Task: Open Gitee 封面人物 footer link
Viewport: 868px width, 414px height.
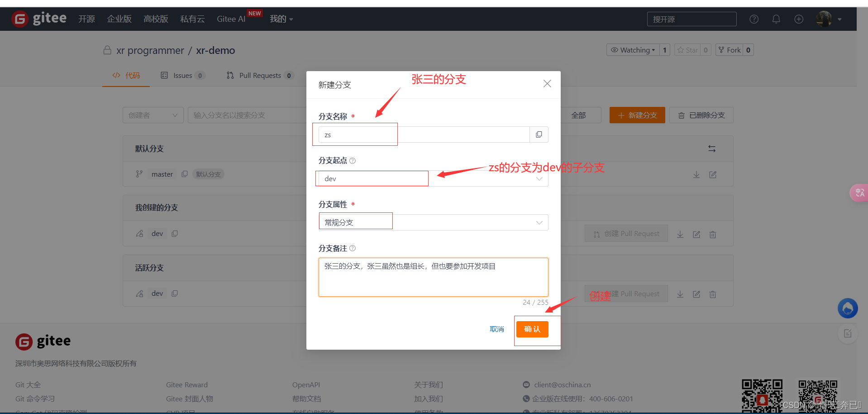Action: [x=189, y=399]
